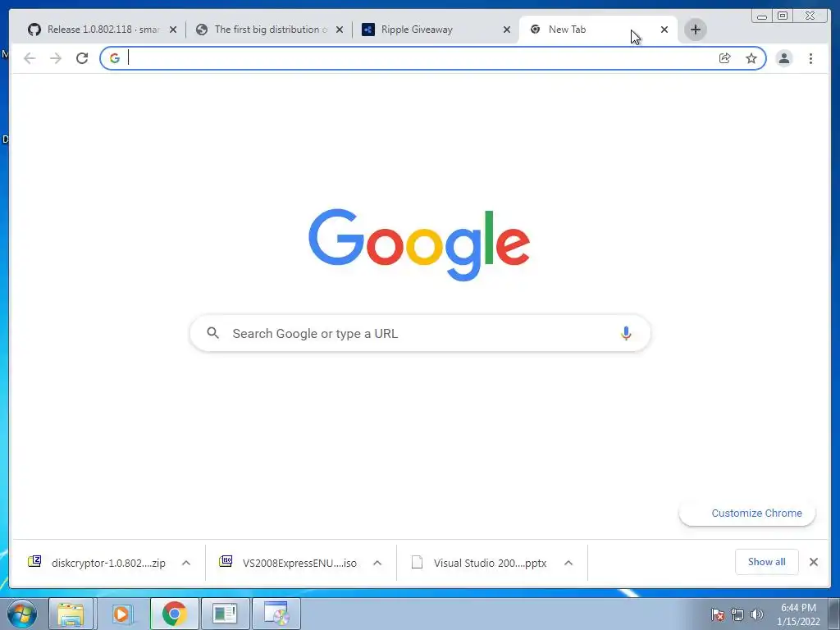The image size is (840, 630).
Task: Start voice search with the microphone icon
Action: tap(626, 333)
